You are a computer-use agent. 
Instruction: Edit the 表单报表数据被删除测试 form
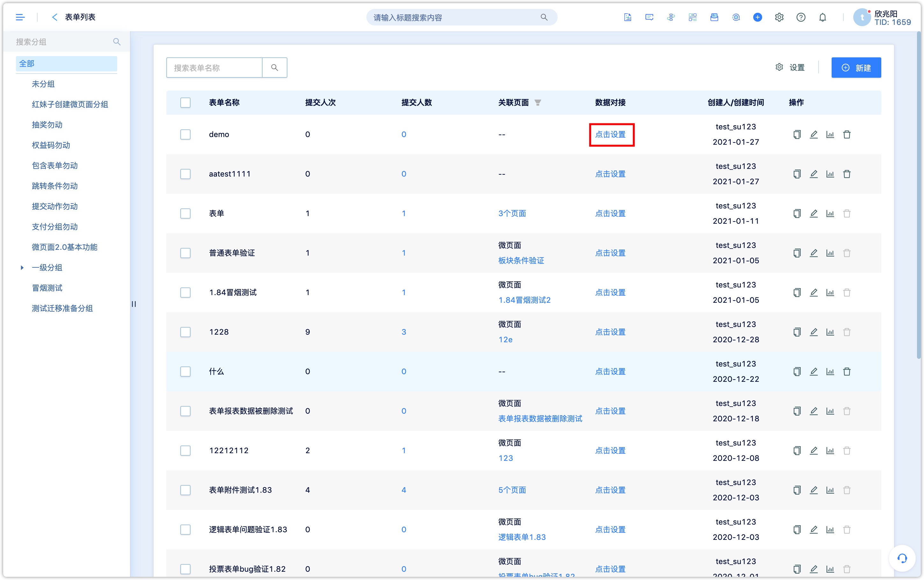point(813,411)
